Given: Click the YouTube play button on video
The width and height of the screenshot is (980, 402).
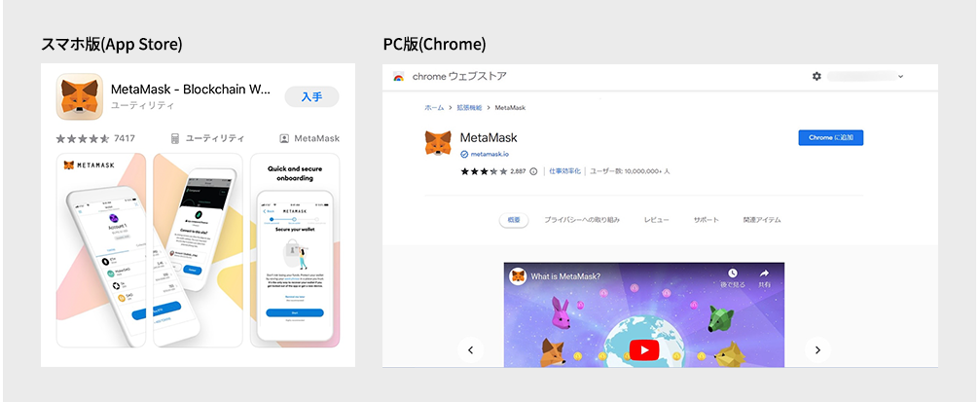Looking at the screenshot, I should [x=642, y=348].
